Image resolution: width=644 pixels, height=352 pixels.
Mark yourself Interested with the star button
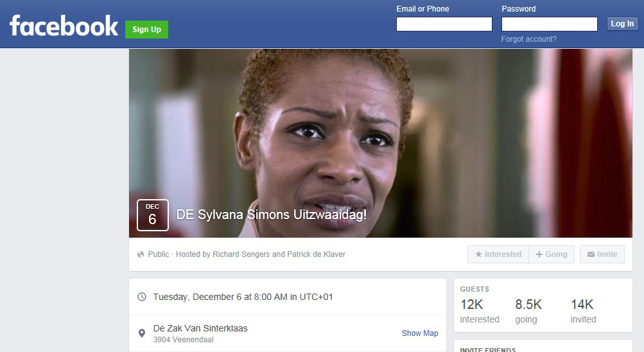(x=498, y=254)
